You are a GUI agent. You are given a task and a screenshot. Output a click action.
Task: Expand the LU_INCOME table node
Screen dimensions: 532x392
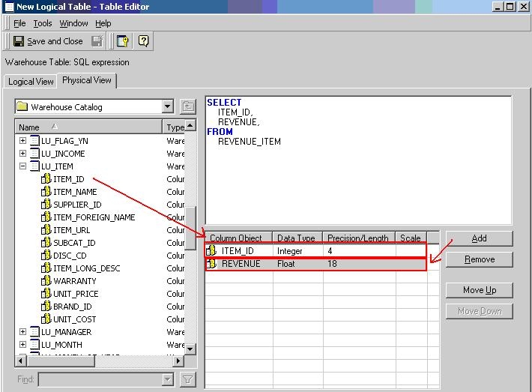[x=22, y=154]
